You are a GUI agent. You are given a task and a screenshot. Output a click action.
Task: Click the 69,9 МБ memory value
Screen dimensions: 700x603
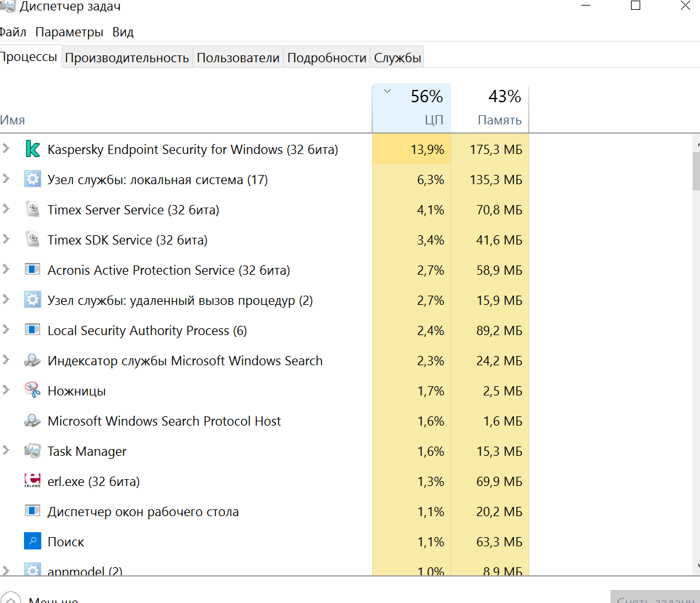(x=499, y=482)
